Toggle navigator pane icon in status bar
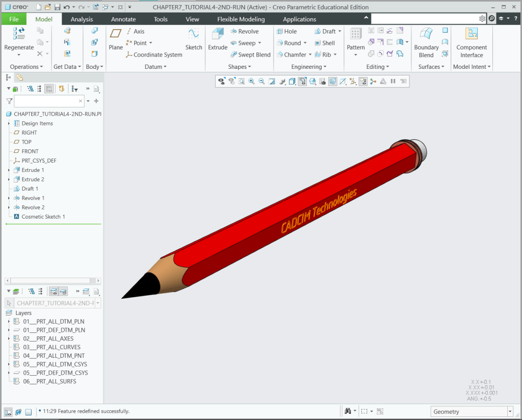 (x=8, y=412)
